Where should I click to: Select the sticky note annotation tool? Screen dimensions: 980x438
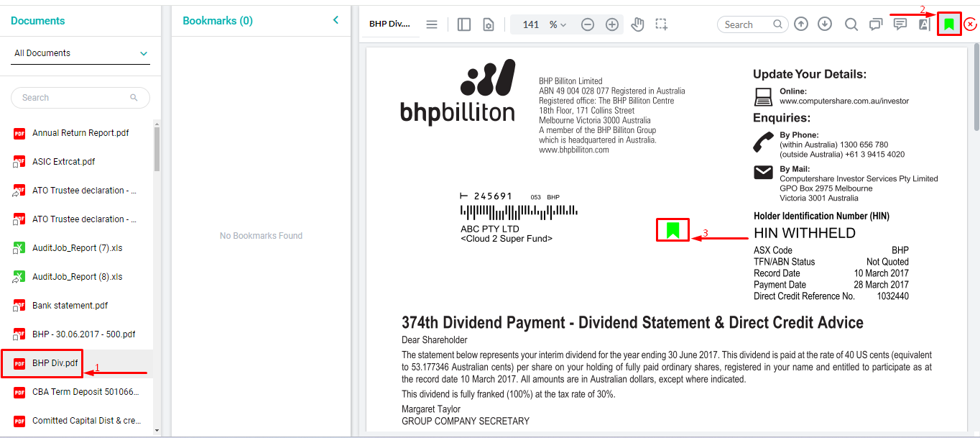tap(900, 24)
